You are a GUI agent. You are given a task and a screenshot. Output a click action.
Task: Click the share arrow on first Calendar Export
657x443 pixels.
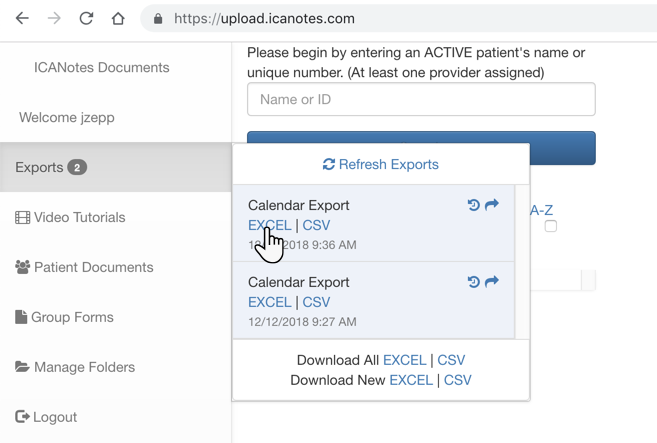coord(492,205)
